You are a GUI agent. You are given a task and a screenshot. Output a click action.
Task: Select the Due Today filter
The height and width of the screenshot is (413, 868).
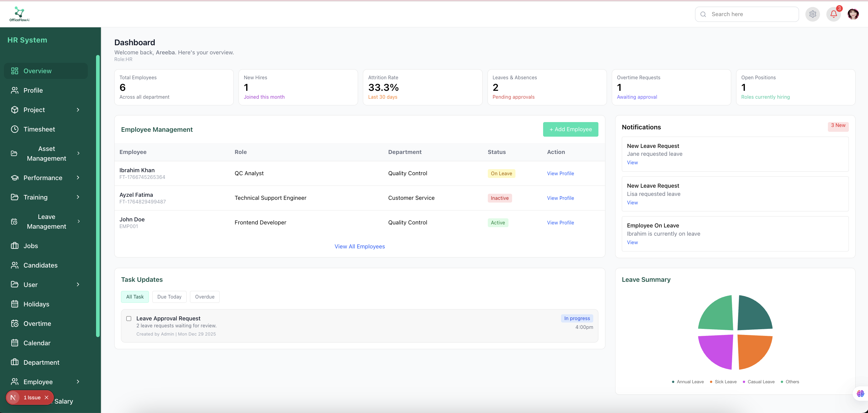(x=169, y=297)
